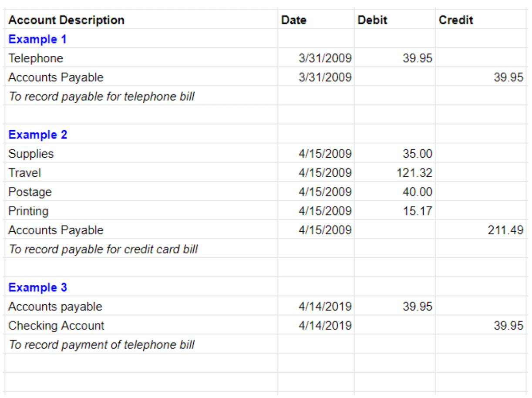Select the Date column header cell
Screen dimensions: 532x398
point(294,20)
